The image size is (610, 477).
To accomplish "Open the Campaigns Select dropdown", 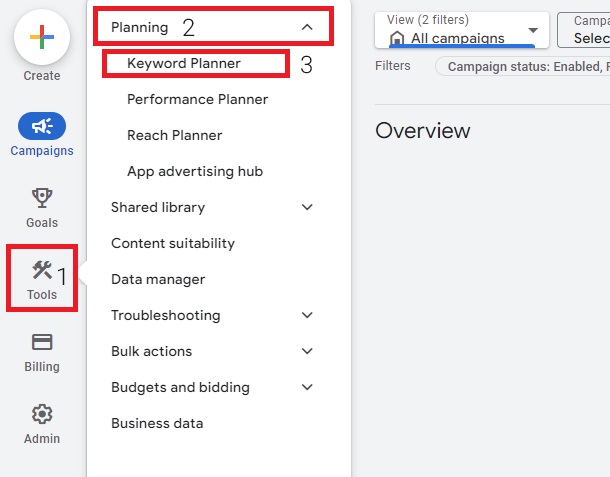I will [x=584, y=30].
